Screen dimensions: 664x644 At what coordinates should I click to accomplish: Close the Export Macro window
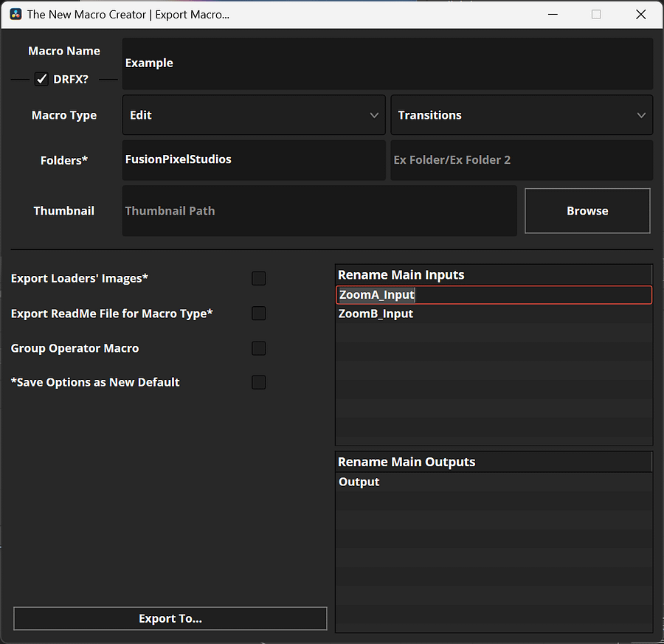[640, 15]
